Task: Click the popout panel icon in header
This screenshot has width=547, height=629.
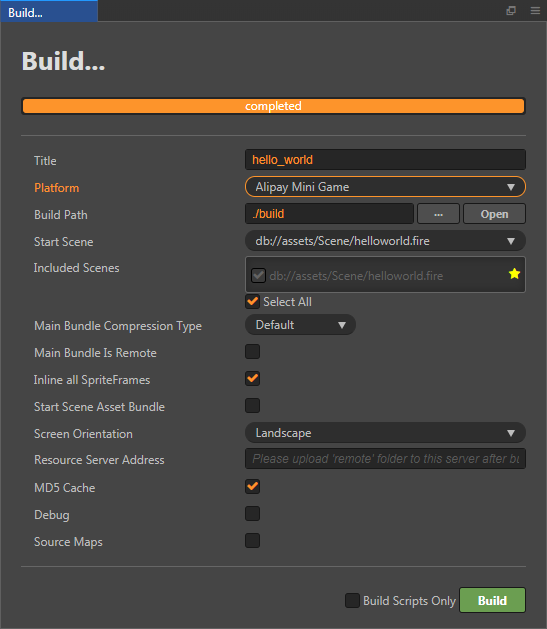Action: 511,10
